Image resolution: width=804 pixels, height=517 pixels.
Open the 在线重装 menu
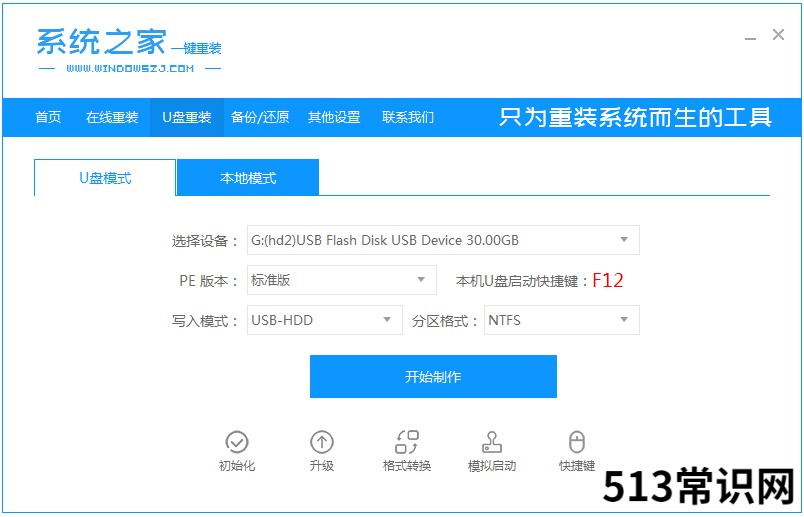coord(112,117)
